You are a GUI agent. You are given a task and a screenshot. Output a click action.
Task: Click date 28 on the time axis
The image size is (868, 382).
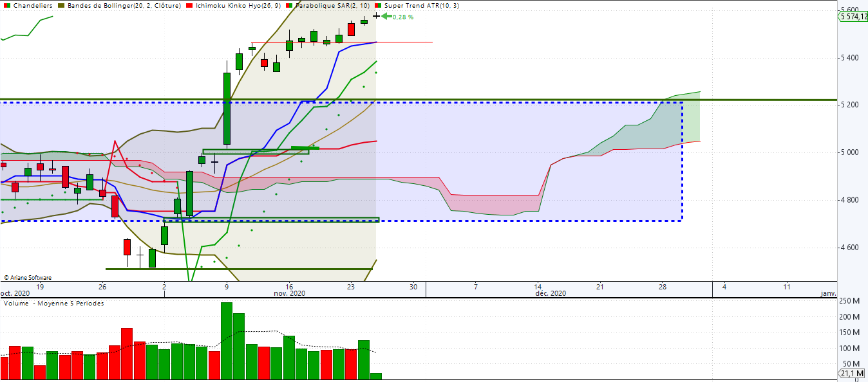[662, 287]
